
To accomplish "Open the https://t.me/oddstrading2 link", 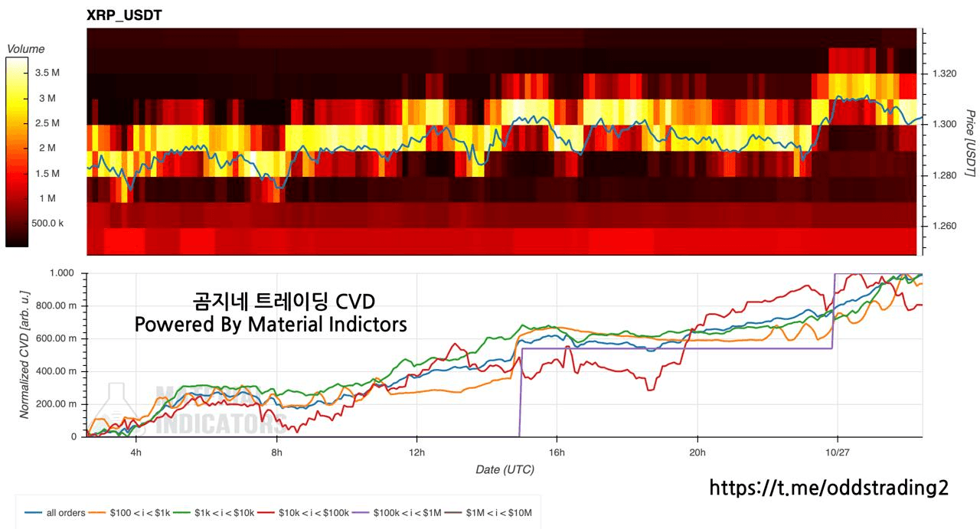I will 829,488.
